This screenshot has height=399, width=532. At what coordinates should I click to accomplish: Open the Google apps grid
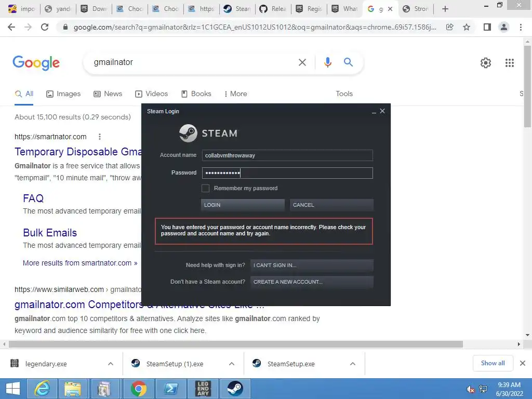pyautogui.click(x=510, y=63)
